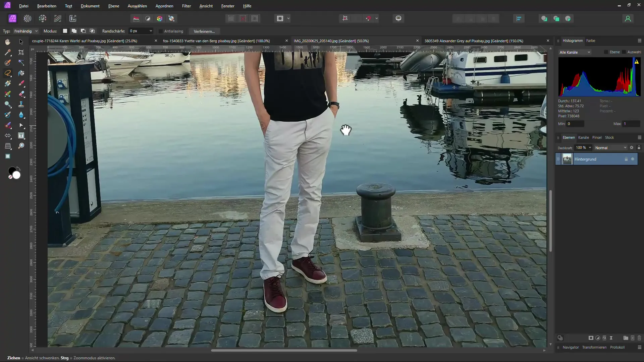Open the Navigator panel

click(x=571, y=347)
